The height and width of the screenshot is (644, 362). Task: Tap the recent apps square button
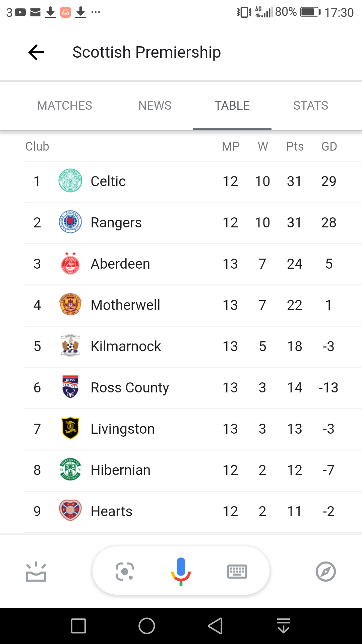coord(78,626)
